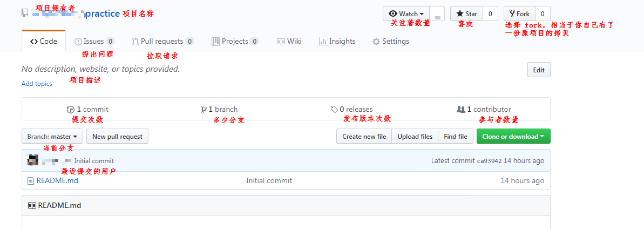644x229 pixels.
Task: Click the fork icon on Fork button
Action: pyautogui.click(x=512, y=14)
